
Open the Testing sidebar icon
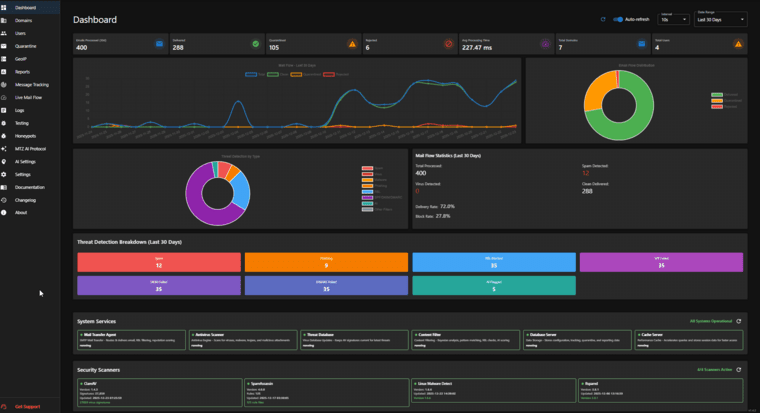click(4, 123)
